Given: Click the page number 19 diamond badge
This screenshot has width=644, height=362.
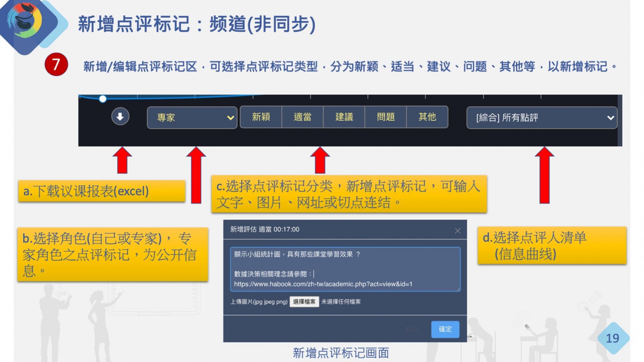Looking at the screenshot, I should [x=612, y=338].
